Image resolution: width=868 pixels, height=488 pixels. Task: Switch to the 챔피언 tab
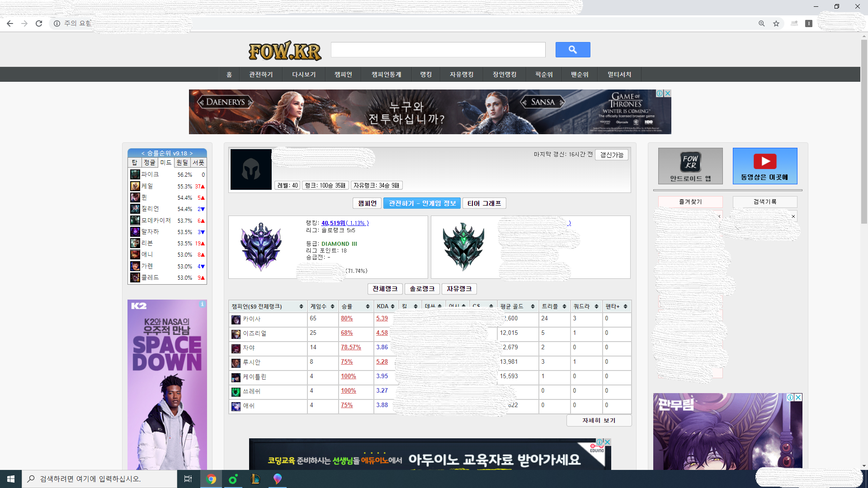point(367,203)
